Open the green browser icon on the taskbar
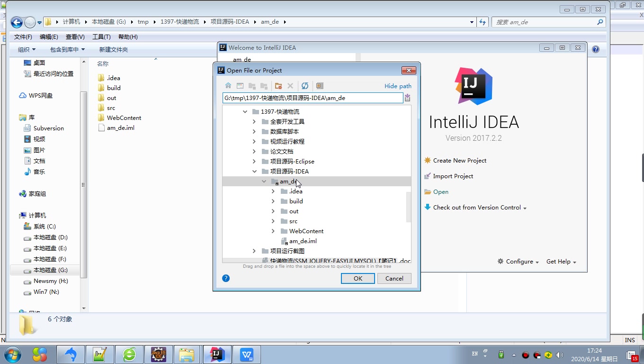The width and height of the screenshot is (644, 364). click(129, 355)
